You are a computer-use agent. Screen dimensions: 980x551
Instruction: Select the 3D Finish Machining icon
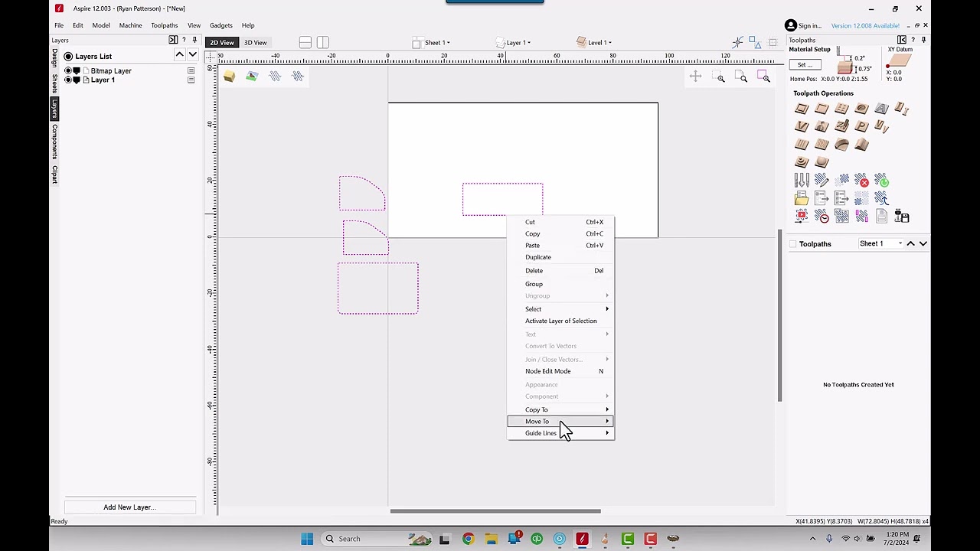click(x=822, y=162)
